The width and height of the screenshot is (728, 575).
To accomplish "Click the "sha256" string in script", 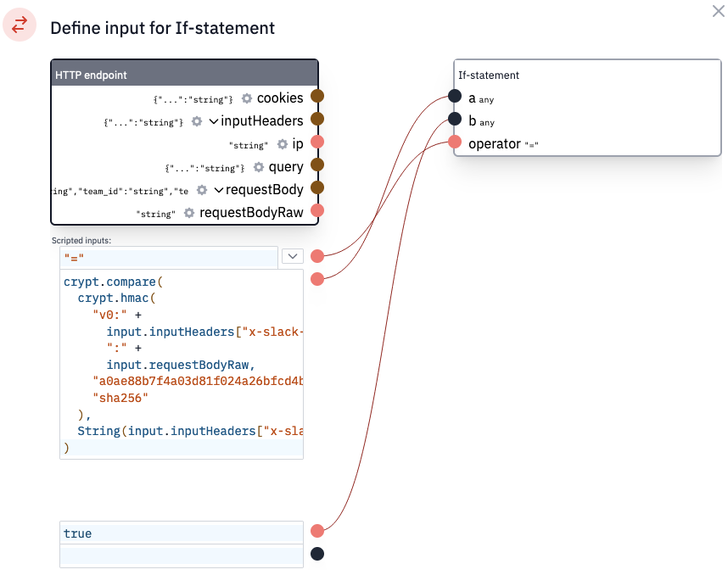I will click(120, 398).
